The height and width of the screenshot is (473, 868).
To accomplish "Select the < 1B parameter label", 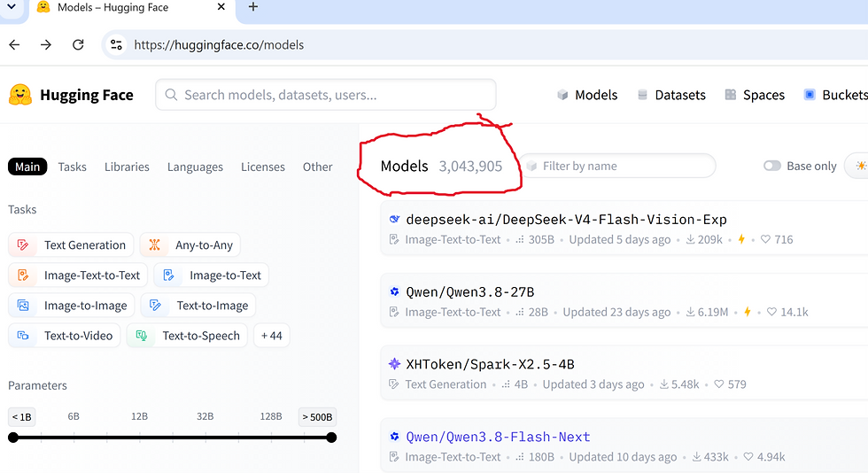I will (x=22, y=417).
